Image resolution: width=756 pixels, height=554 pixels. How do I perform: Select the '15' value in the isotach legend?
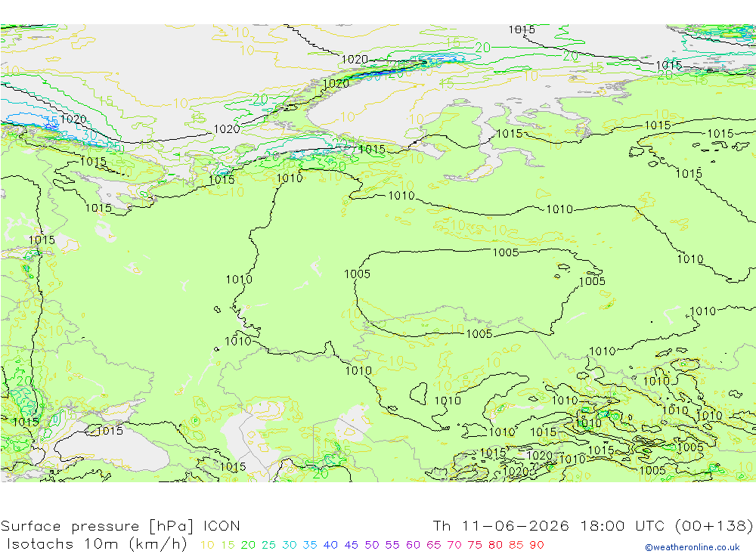[228, 545]
